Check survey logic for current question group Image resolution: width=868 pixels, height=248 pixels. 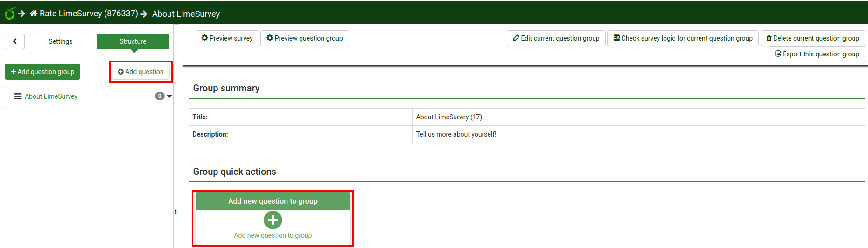683,38
